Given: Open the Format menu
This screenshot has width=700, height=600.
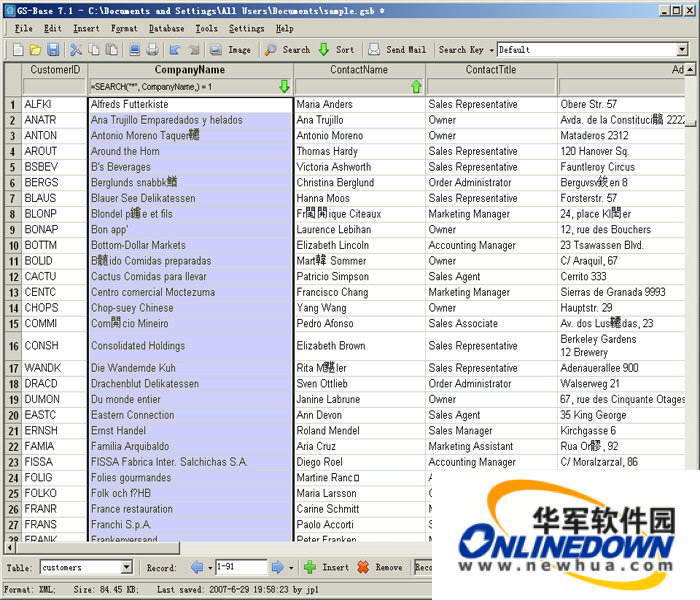Looking at the screenshot, I should 124,29.
